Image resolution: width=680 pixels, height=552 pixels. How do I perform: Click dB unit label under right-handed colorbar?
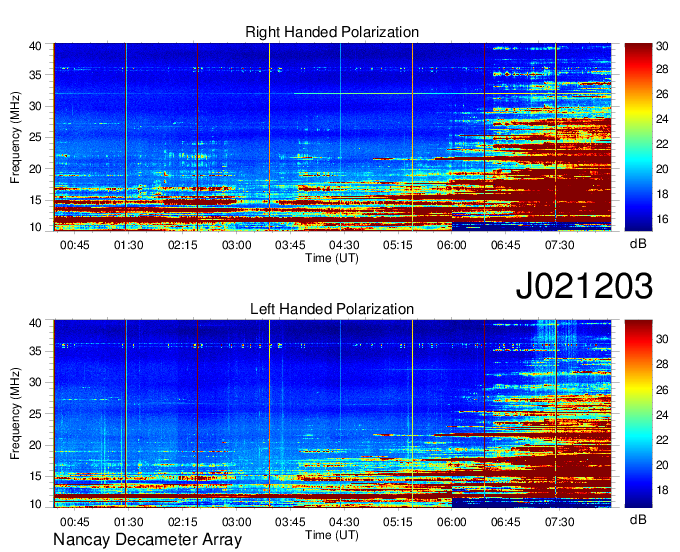[638, 244]
